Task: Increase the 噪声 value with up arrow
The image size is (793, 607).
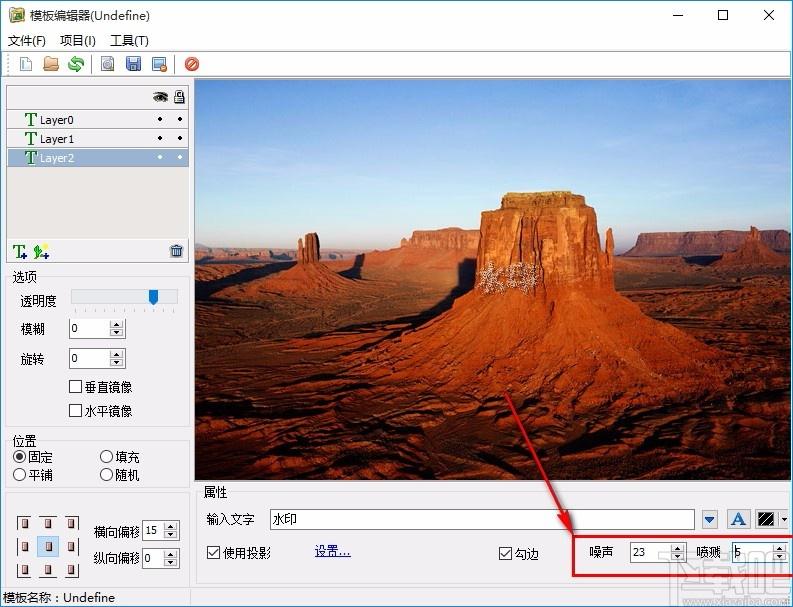Action: tap(678, 548)
